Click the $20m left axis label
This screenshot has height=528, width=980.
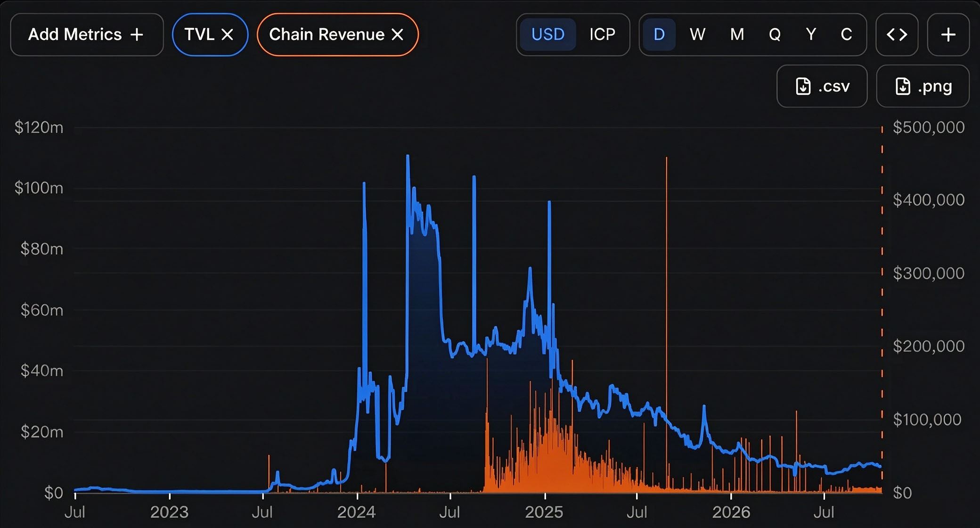(41, 432)
